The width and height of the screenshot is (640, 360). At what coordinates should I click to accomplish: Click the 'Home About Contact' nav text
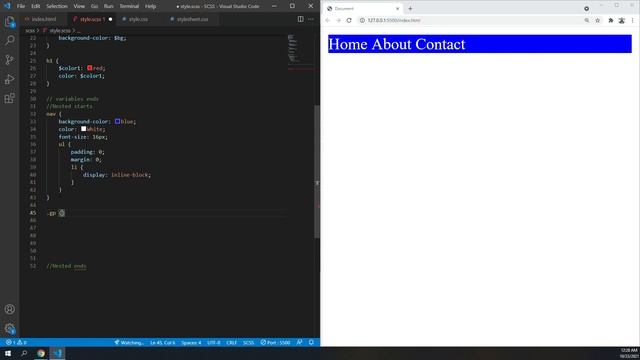(x=396, y=44)
